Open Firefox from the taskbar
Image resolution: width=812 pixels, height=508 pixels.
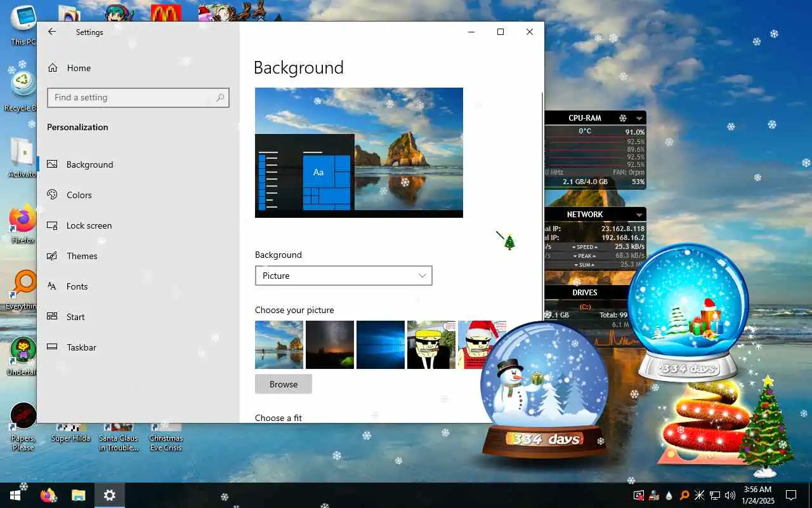point(48,495)
